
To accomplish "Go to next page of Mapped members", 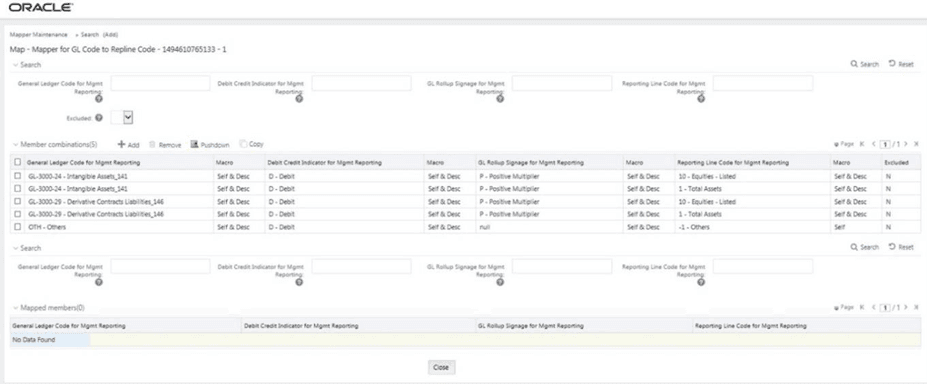I will pyautogui.click(x=906, y=307).
